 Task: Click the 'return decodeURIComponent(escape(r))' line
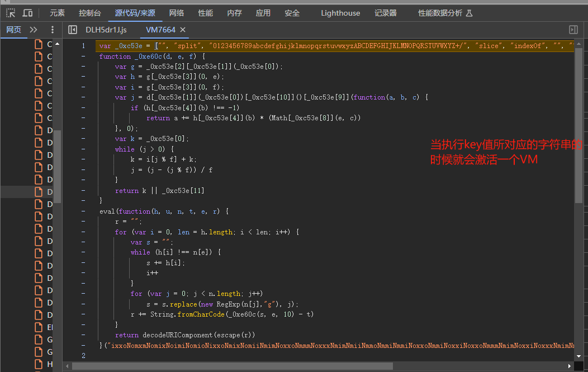pyautogui.click(x=185, y=335)
